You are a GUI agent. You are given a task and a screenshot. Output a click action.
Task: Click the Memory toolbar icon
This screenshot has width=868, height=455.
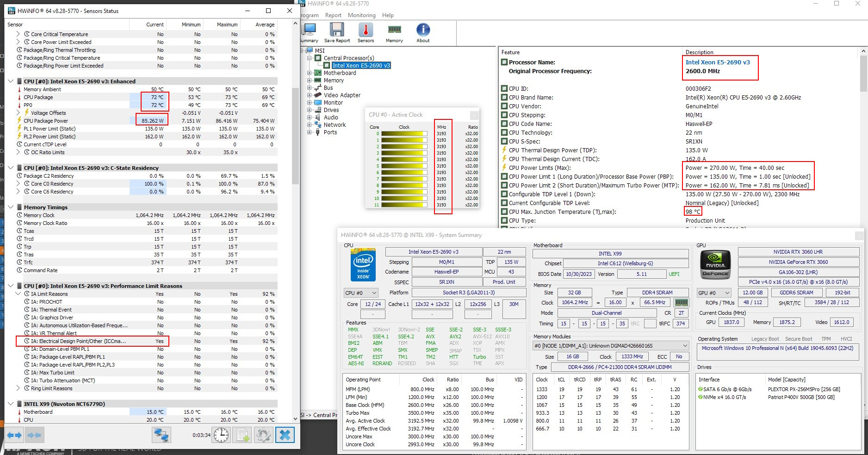click(x=394, y=31)
